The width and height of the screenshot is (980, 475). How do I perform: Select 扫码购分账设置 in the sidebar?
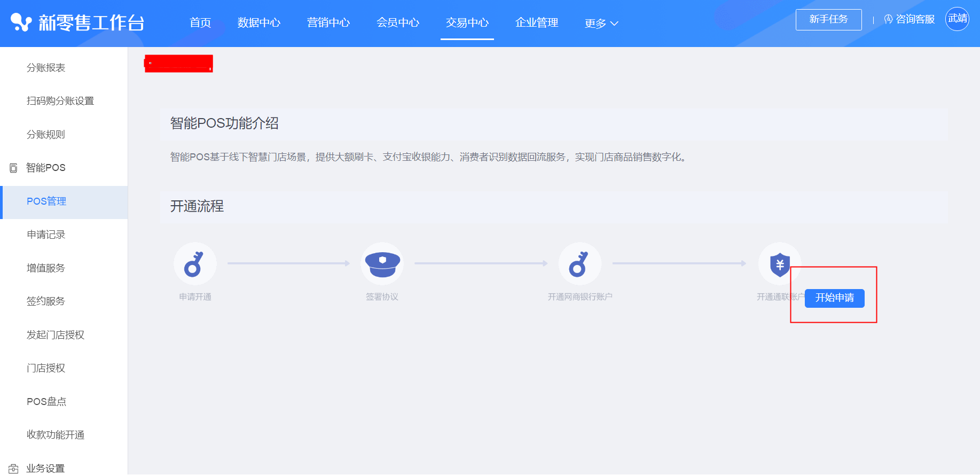coord(60,101)
